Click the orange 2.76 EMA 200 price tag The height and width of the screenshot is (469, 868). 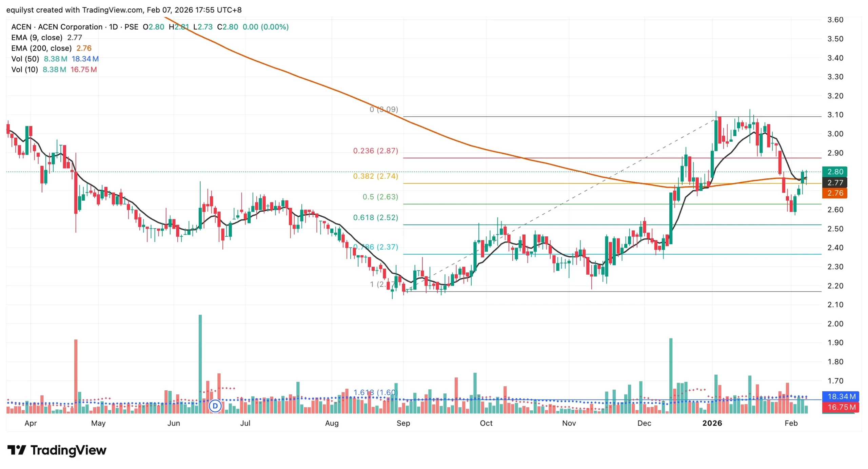(x=834, y=193)
